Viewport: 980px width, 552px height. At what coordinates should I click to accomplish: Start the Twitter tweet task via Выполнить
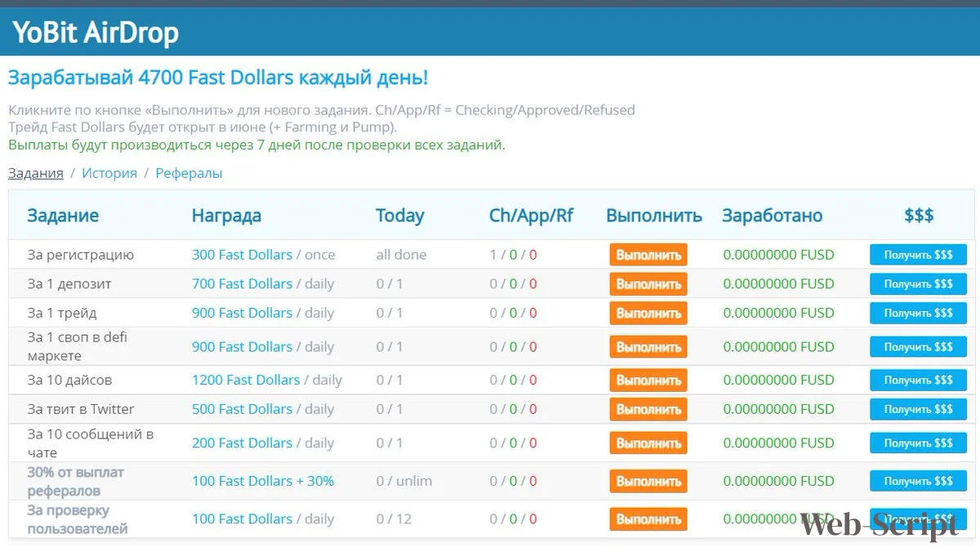[648, 409]
